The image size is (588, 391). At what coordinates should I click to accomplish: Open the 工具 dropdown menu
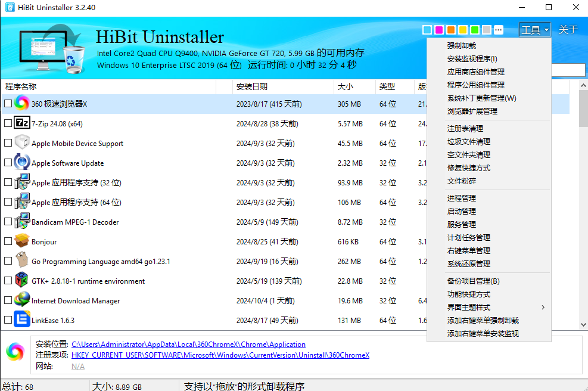click(x=535, y=30)
